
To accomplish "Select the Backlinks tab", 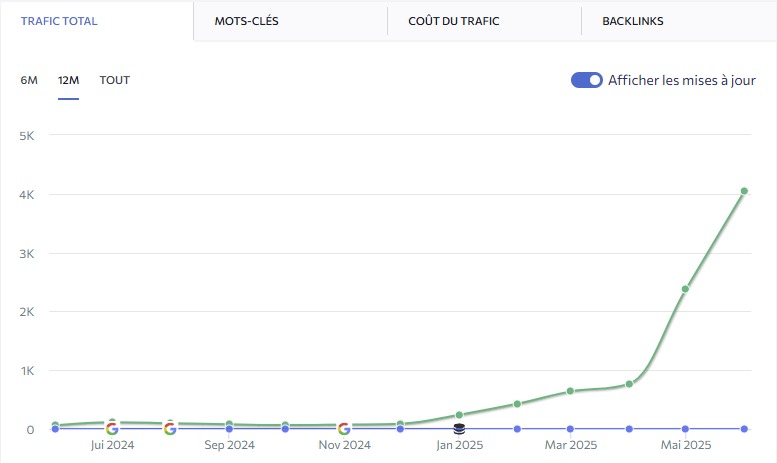I will [x=633, y=21].
